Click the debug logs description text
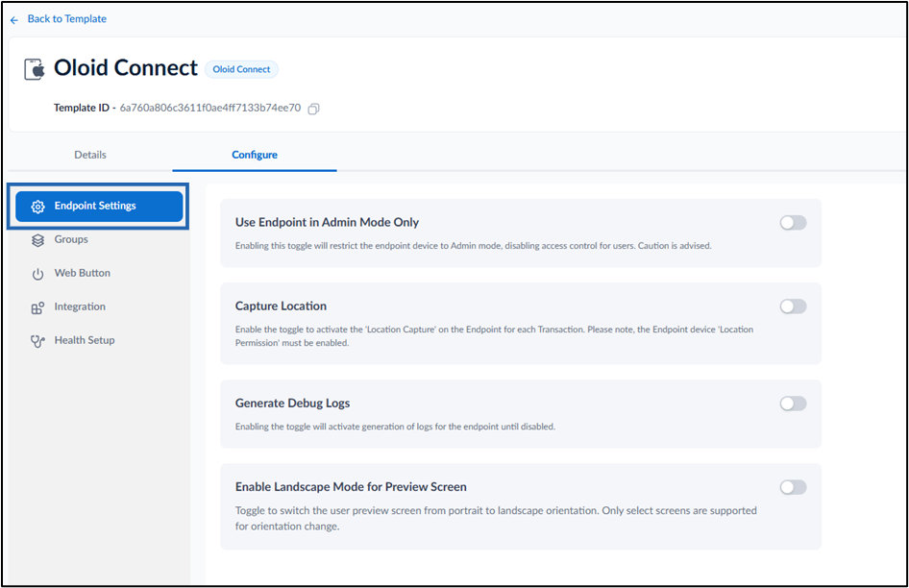The height and width of the screenshot is (588, 909). point(395,427)
